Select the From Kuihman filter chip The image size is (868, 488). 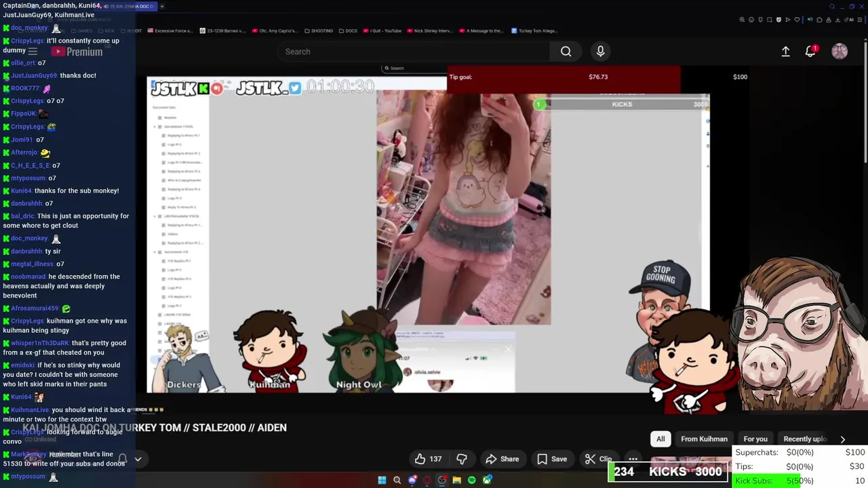(704, 439)
